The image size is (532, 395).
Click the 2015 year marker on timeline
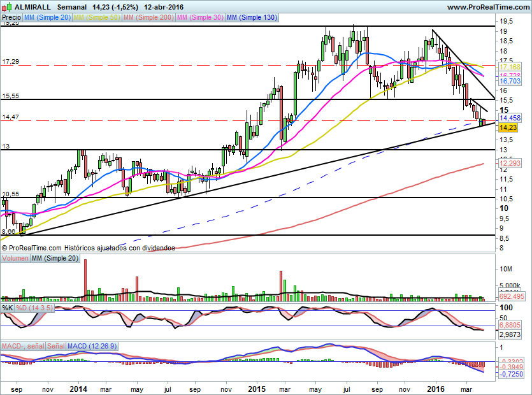tap(257, 389)
